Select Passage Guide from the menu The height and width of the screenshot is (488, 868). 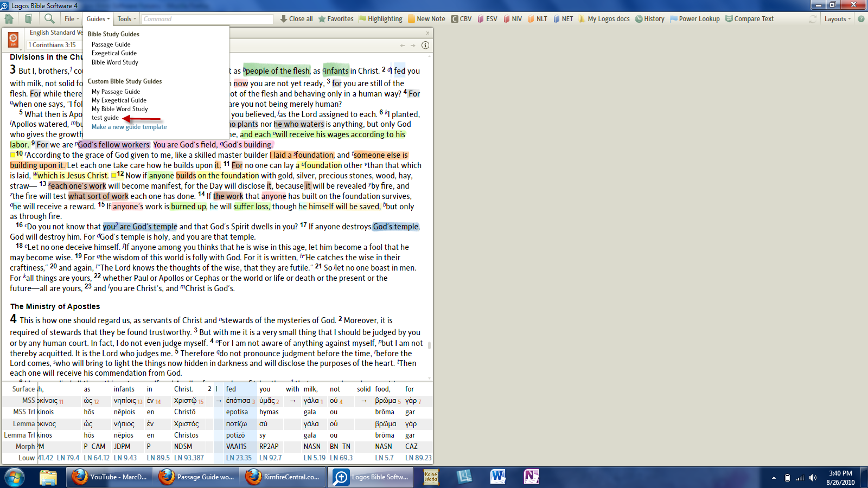click(111, 44)
